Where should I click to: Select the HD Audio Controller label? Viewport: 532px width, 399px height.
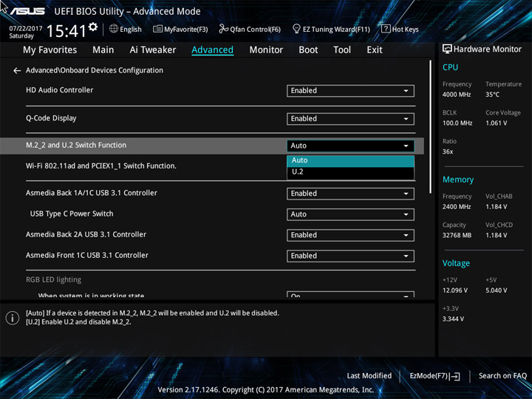tap(59, 90)
